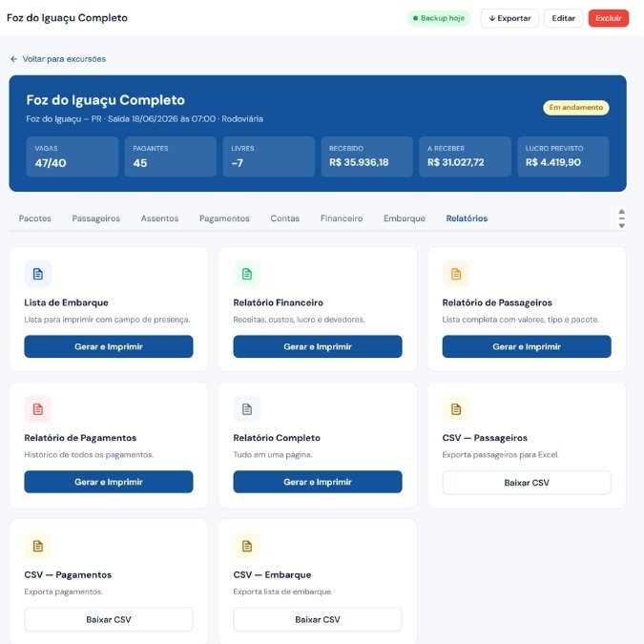The height and width of the screenshot is (644, 644).
Task: Click the Livres -7 stat card
Action: click(269, 156)
